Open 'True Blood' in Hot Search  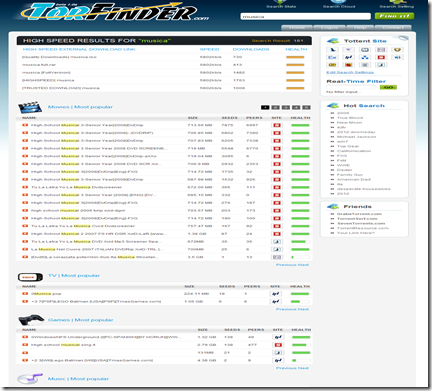(350, 118)
